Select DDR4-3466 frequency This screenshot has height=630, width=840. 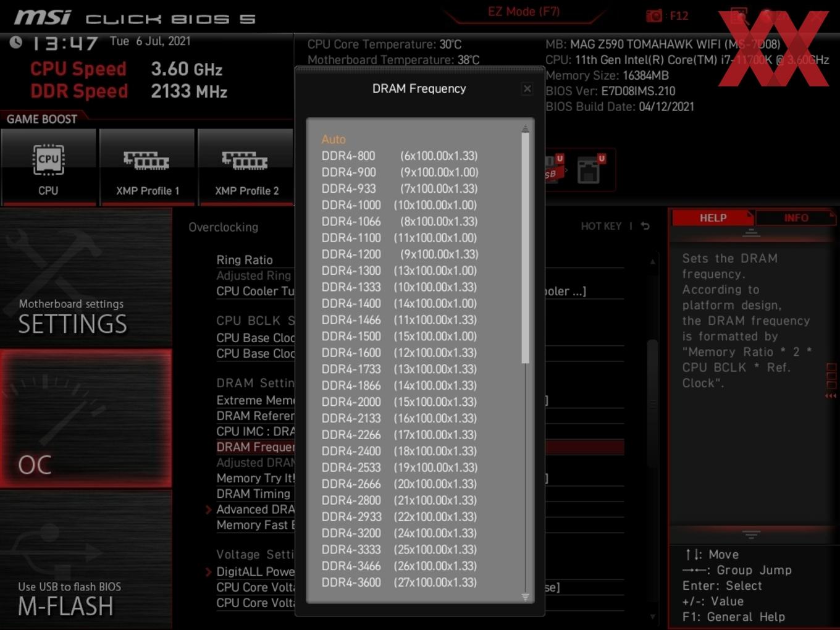pos(400,566)
